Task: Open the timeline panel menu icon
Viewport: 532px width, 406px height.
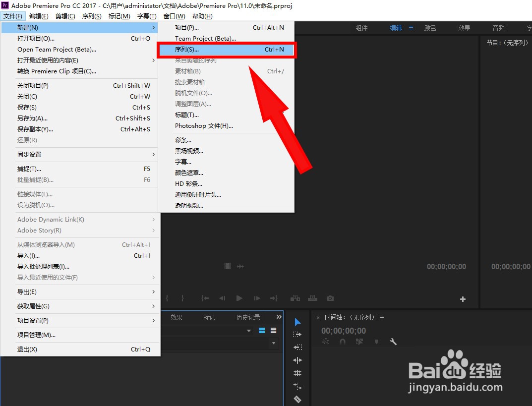Action: [382, 317]
